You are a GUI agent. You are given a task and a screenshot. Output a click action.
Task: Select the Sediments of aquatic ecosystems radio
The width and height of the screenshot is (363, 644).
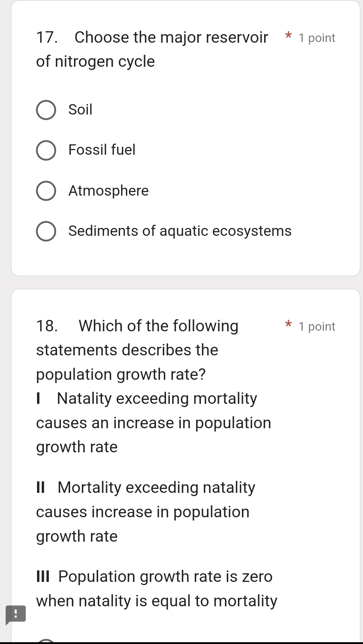tap(46, 232)
